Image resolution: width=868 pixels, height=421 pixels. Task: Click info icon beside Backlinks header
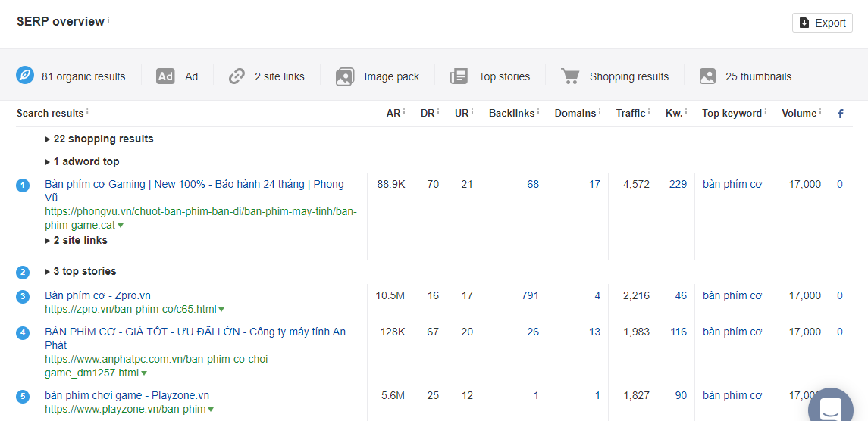(539, 112)
